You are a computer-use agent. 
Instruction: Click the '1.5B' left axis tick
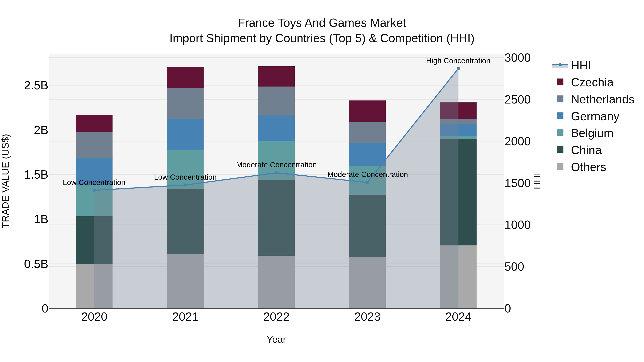point(36,175)
